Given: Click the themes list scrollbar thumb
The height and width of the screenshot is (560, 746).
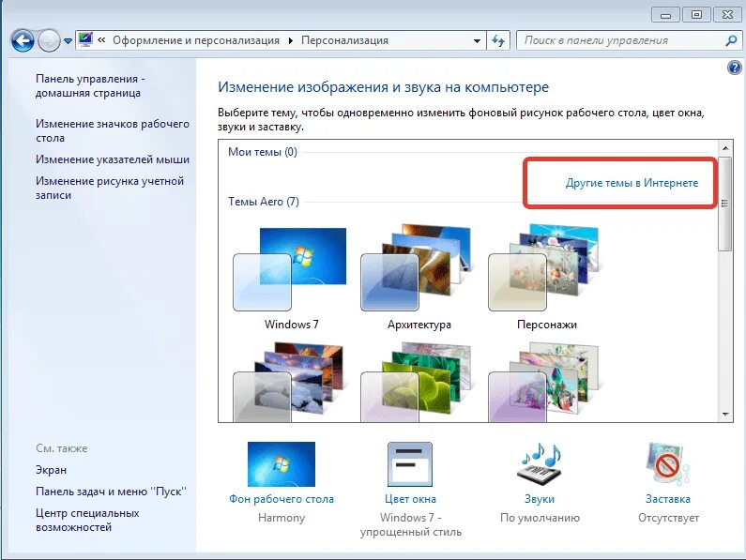Looking at the screenshot, I should tap(725, 204).
